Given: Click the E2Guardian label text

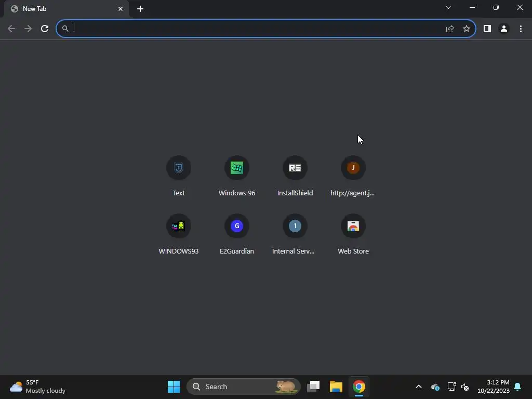Looking at the screenshot, I should [x=237, y=251].
